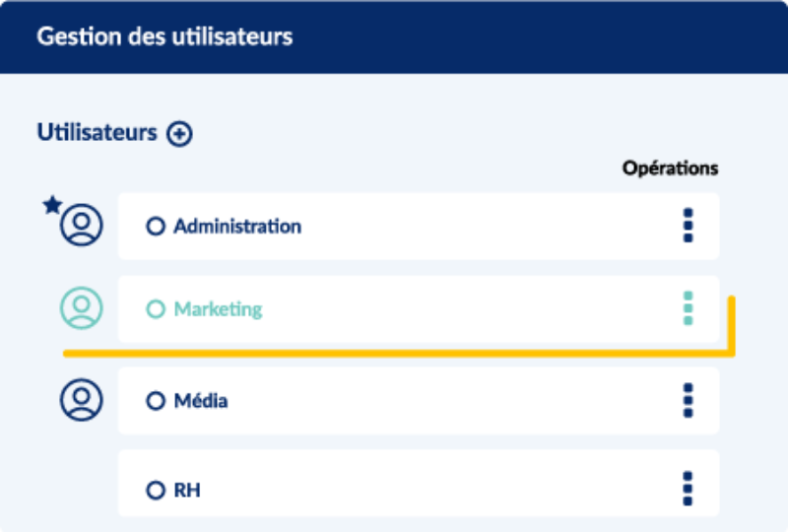The image size is (788, 532).
Task: Click the star badge on admin avatar
Action: tap(52, 205)
